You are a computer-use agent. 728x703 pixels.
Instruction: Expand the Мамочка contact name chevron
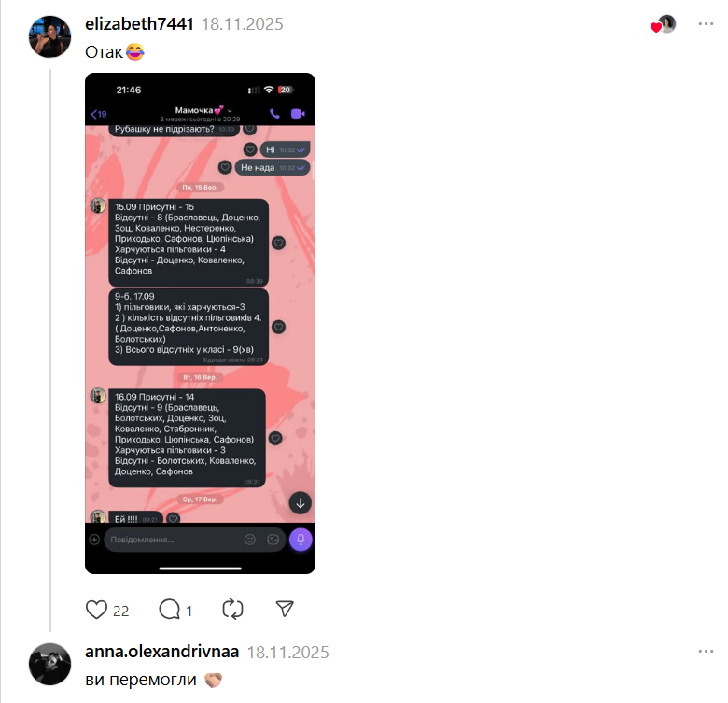coord(230,111)
